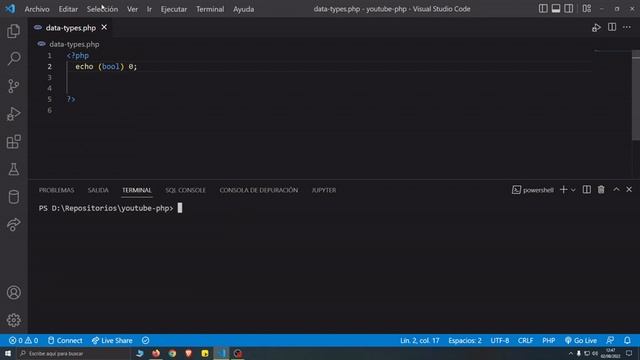Open the database SQL tools view
This screenshot has width=640, height=360.
tap(13, 197)
